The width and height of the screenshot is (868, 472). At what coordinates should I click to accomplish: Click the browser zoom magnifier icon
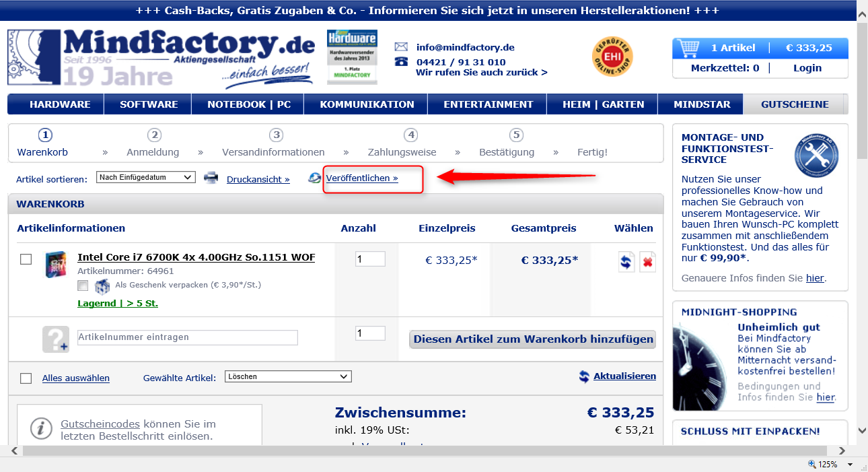(x=812, y=464)
